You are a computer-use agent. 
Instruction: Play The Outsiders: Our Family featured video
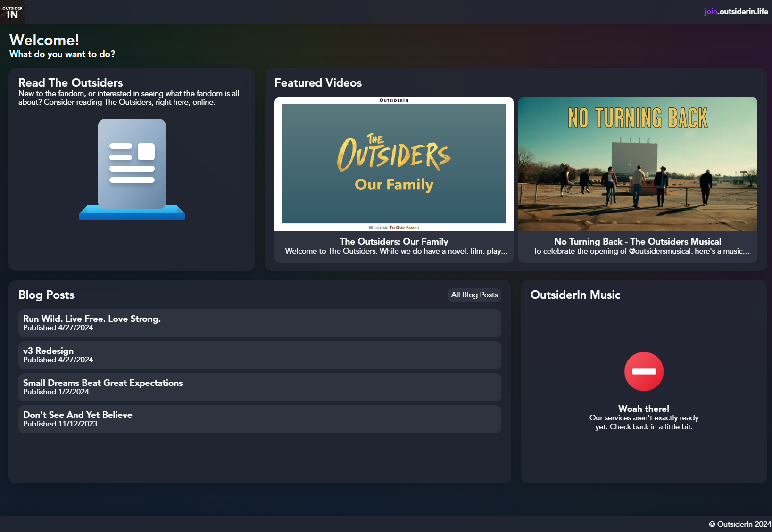coord(394,164)
